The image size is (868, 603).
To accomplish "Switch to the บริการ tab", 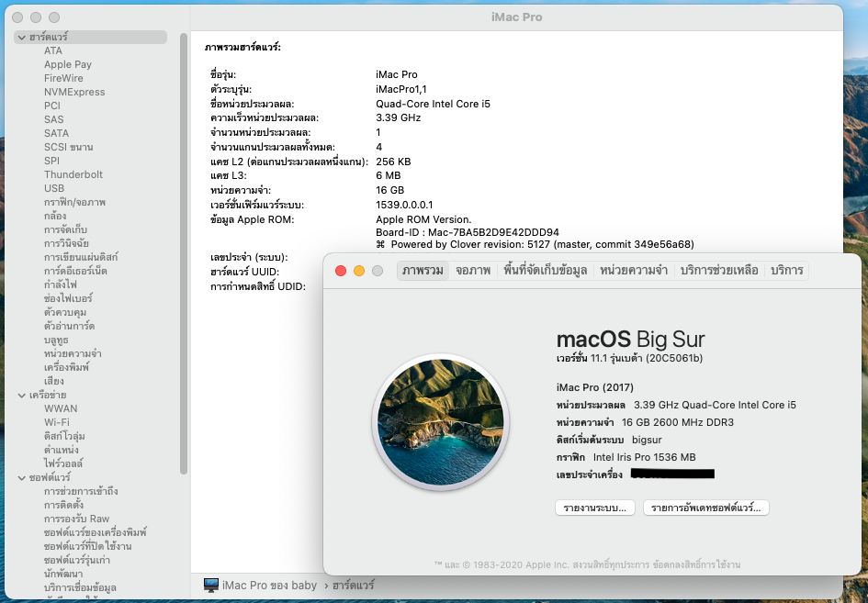I will (x=786, y=271).
